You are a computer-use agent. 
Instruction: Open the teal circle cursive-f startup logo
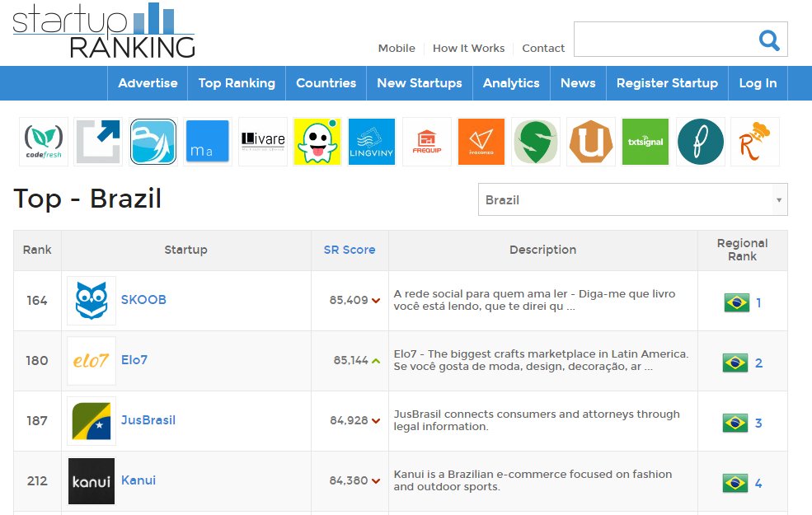(700, 141)
